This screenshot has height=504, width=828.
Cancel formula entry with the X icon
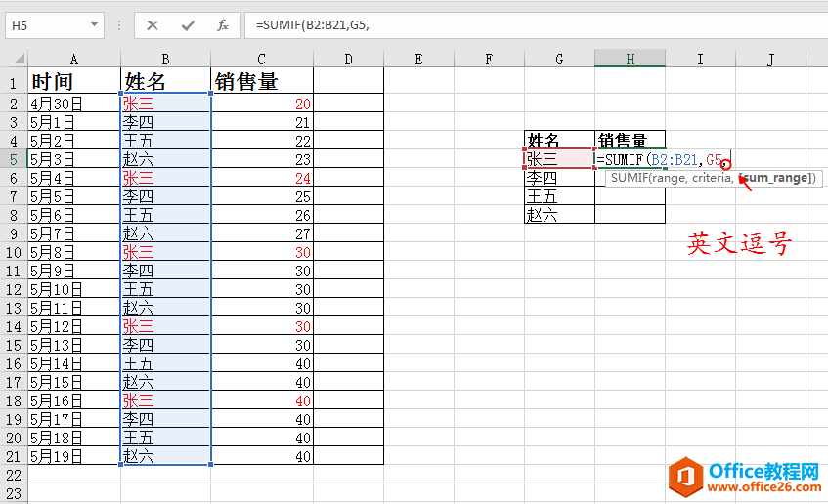pyautogui.click(x=153, y=25)
